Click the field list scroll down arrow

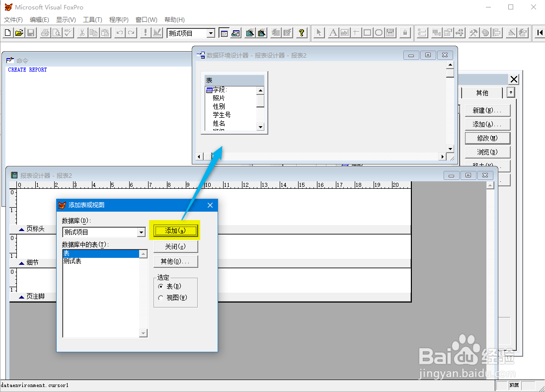(261, 127)
